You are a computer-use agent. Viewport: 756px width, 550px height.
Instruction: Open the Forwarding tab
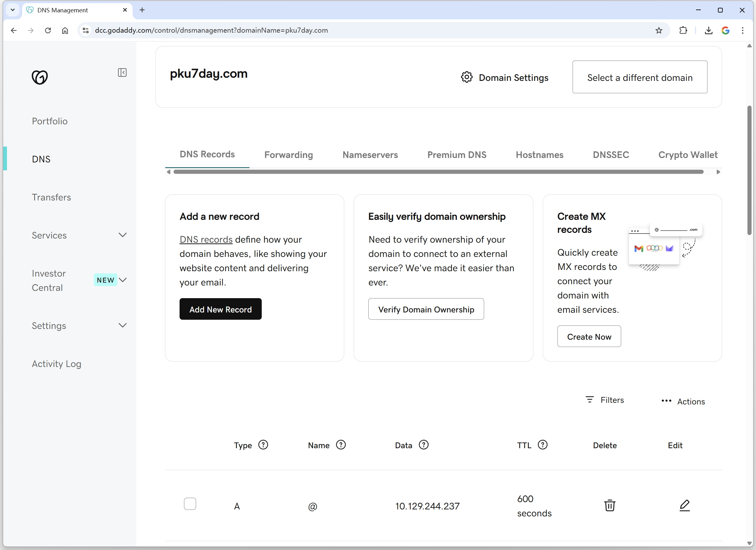(288, 155)
